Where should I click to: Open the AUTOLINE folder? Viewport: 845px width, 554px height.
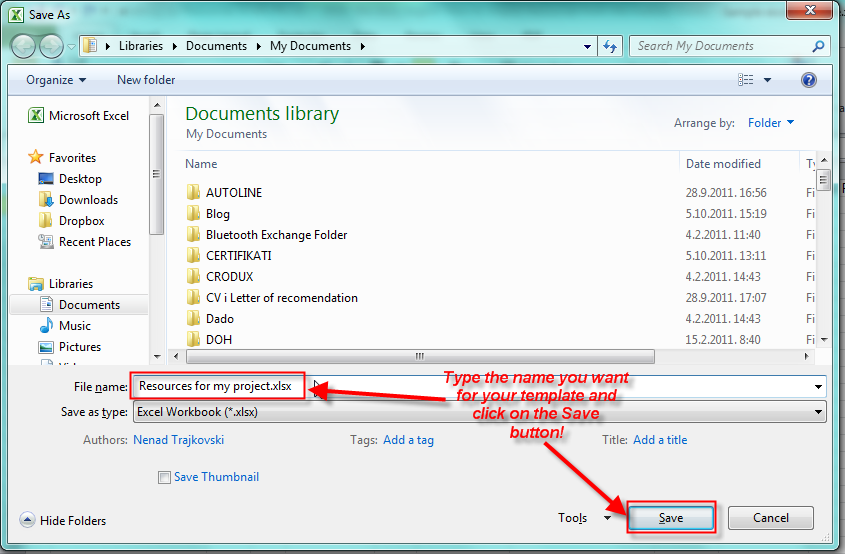[233, 193]
